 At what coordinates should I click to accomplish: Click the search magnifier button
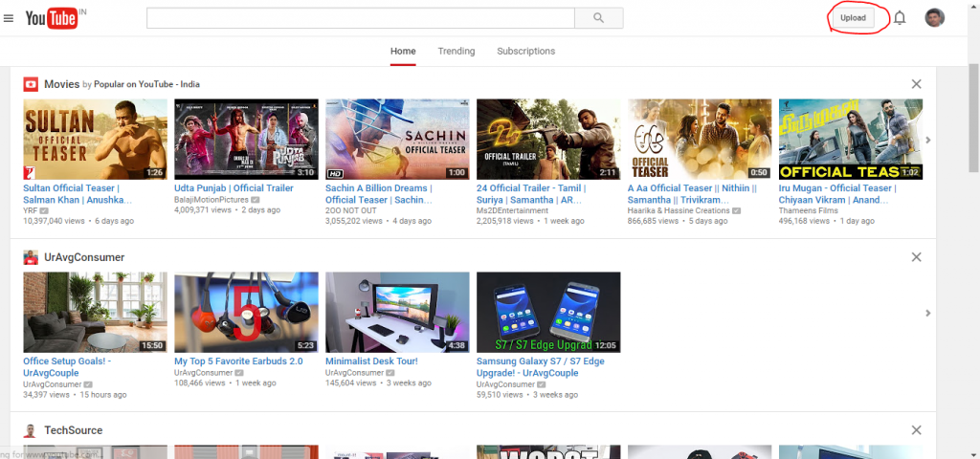(599, 18)
